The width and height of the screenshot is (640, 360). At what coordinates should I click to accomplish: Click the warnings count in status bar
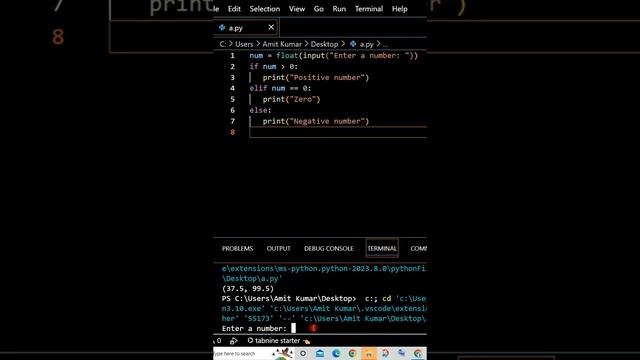[218, 341]
